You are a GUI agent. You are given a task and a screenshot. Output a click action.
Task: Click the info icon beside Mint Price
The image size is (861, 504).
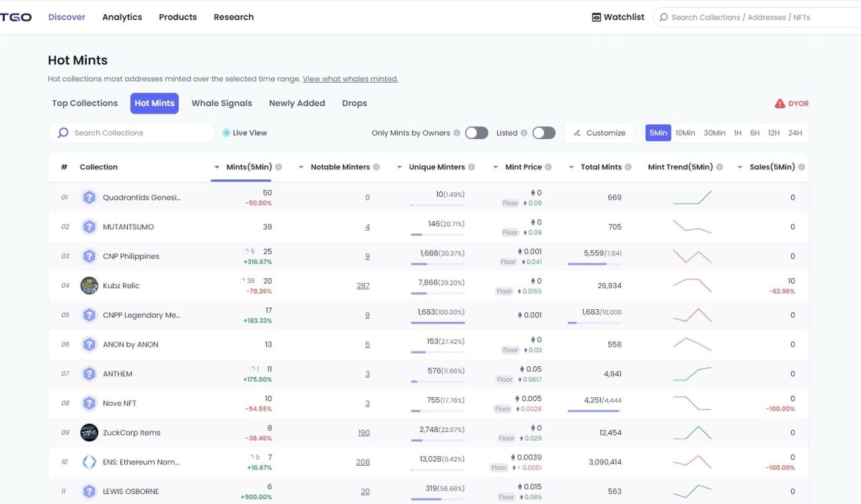[x=548, y=167]
